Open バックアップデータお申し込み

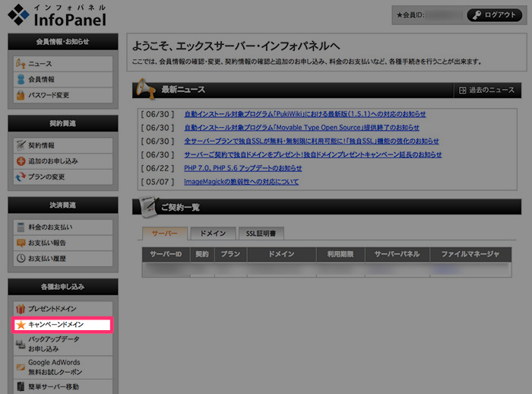coord(63,344)
